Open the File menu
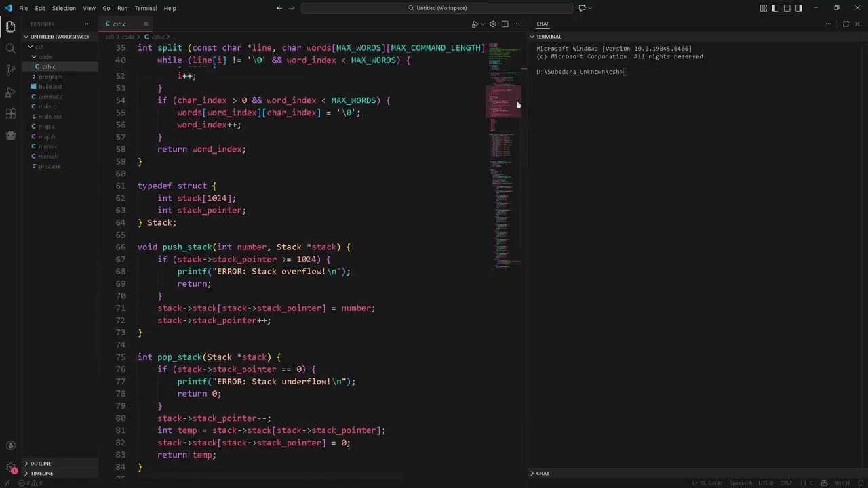This screenshot has height=488, width=868. tap(23, 8)
